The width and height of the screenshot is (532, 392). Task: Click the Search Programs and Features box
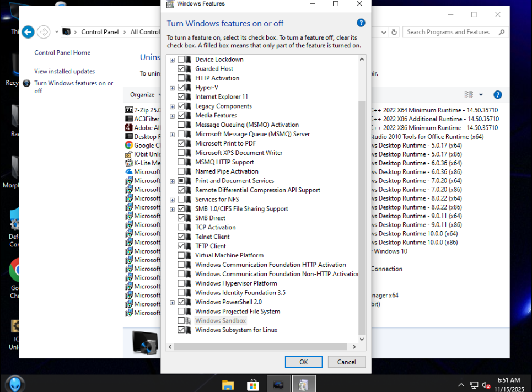(x=449, y=32)
